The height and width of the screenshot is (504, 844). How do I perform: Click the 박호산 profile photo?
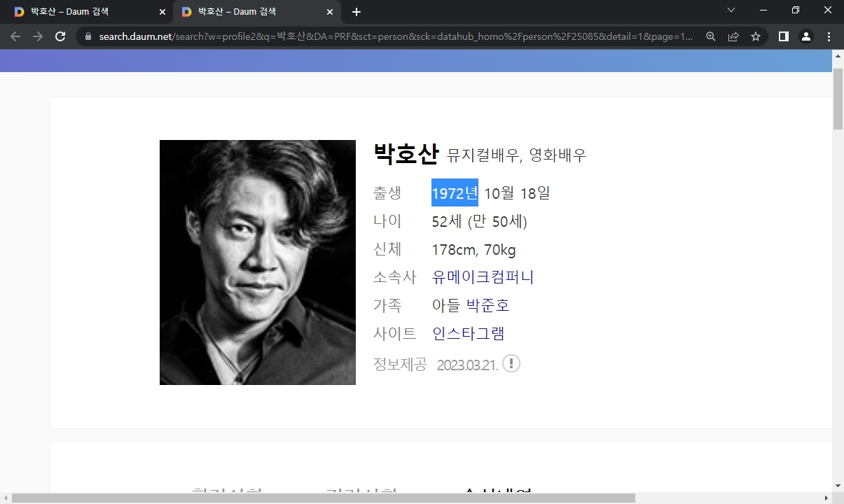tap(258, 262)
